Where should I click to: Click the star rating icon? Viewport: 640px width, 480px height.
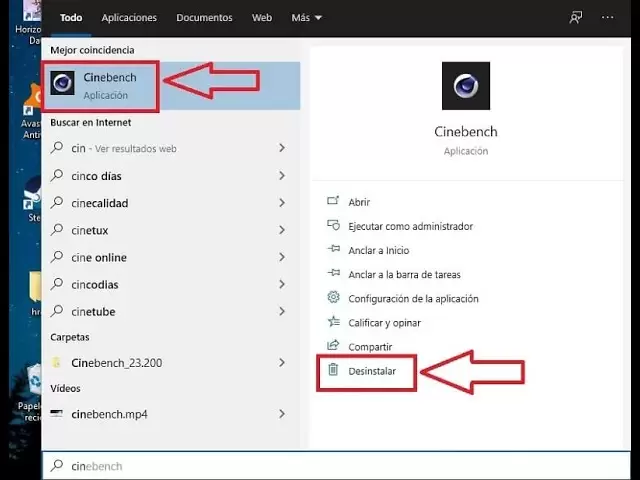click(x=333, y=322)
